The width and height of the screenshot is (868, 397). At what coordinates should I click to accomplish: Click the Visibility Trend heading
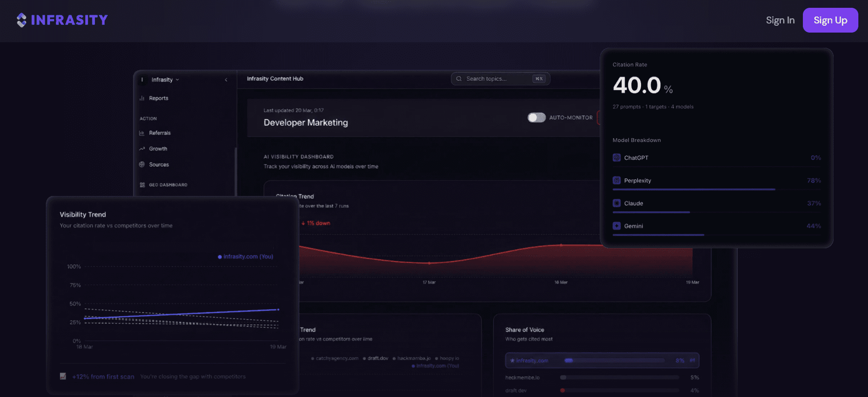83,215
